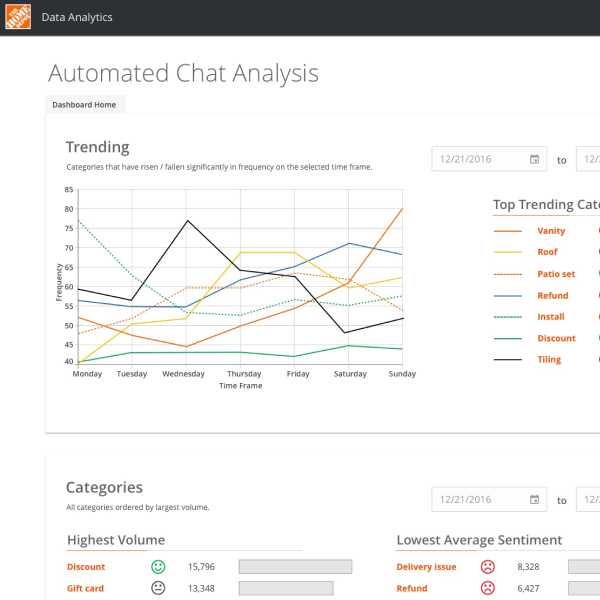Click the Monday axis label
The height and width of the screenshot is (600, 600).
[87, 373]
